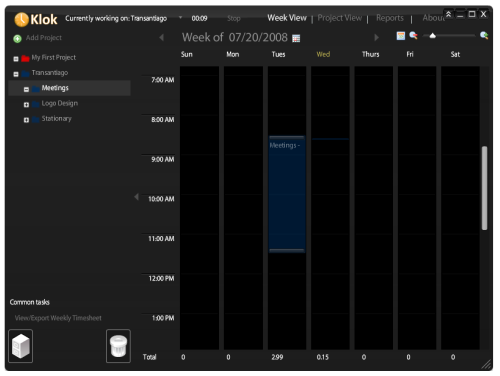Image resolution: width=500 pixels, height=376 pixels.
Task: Switch to Project View
Action: [x=339, y=18]
